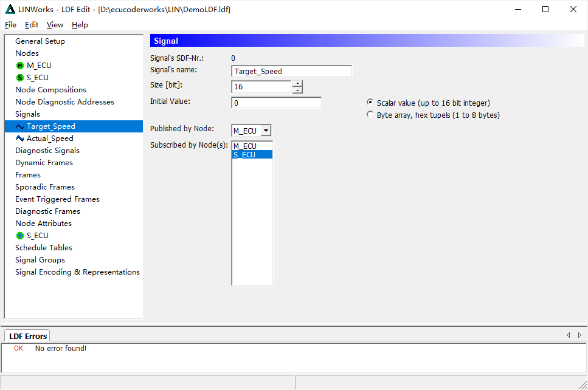This screenshot has height=390, width=588.
Task: Click right arrow of error tab scroller
Action: [x=579, y=335]
